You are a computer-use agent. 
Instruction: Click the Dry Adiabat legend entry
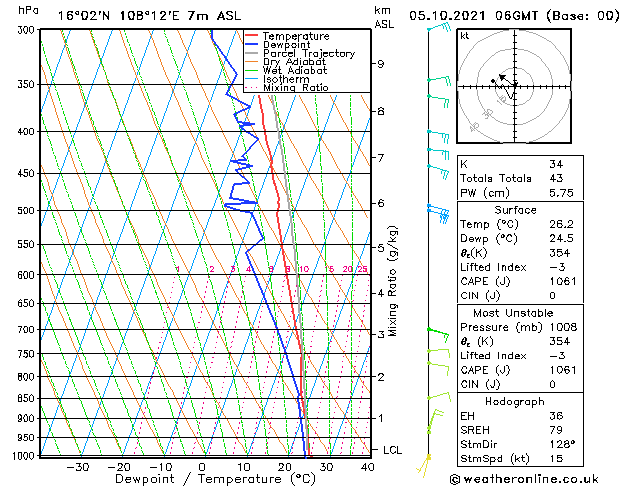click(x=286, y=62)
